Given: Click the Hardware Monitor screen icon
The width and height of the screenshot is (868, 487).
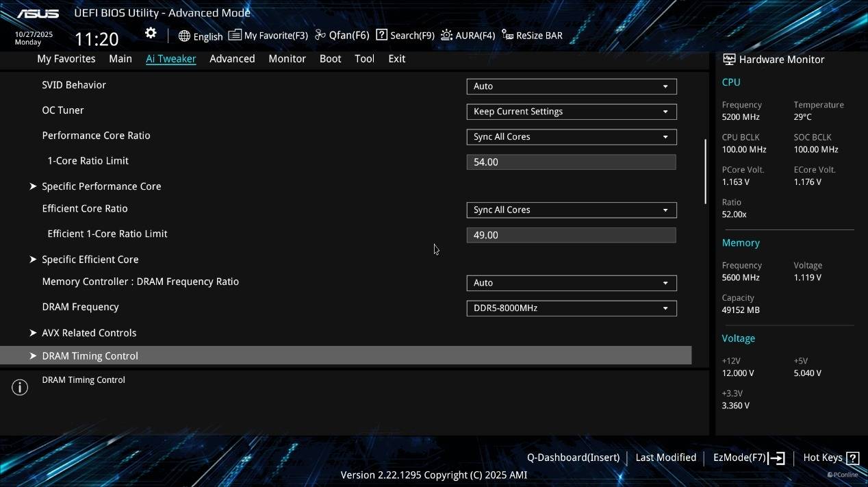Looking at the screenshot, I should click(x=729, y=60).
